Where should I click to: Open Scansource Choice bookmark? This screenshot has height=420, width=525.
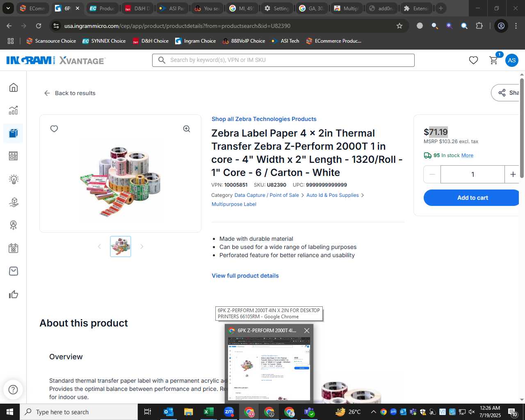pos(51,41)
